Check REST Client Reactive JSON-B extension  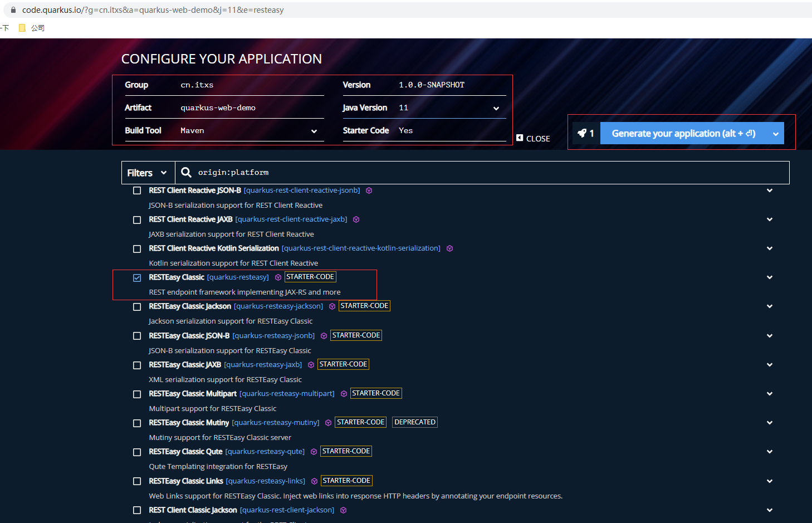137,190
